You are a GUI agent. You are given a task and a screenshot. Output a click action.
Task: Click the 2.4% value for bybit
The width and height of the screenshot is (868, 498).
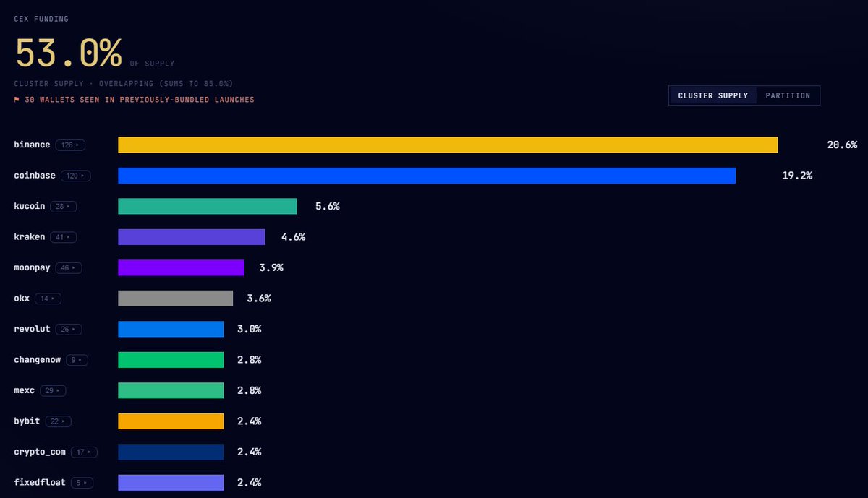(x=250, y=421)
